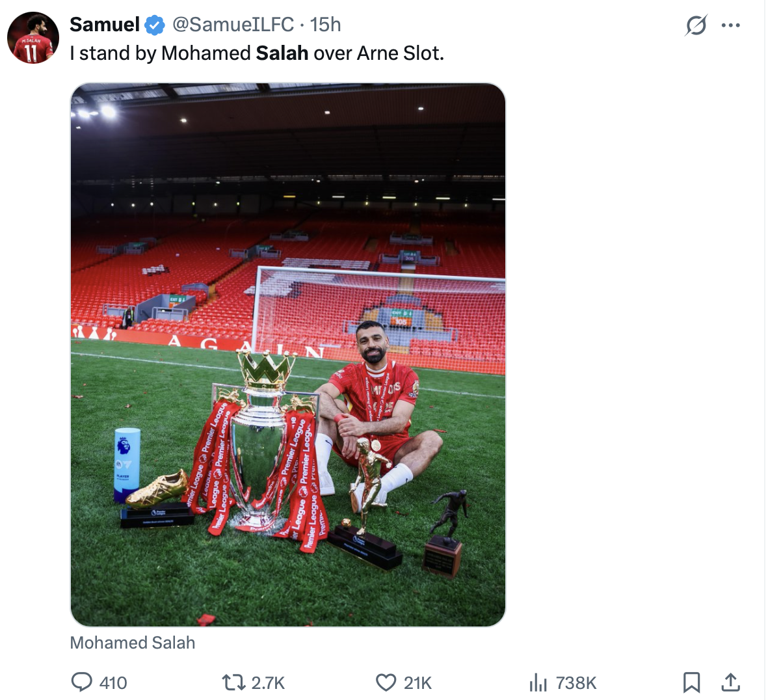Like the tweet with heart icon
768x700 pixels.
pos(386,682)
